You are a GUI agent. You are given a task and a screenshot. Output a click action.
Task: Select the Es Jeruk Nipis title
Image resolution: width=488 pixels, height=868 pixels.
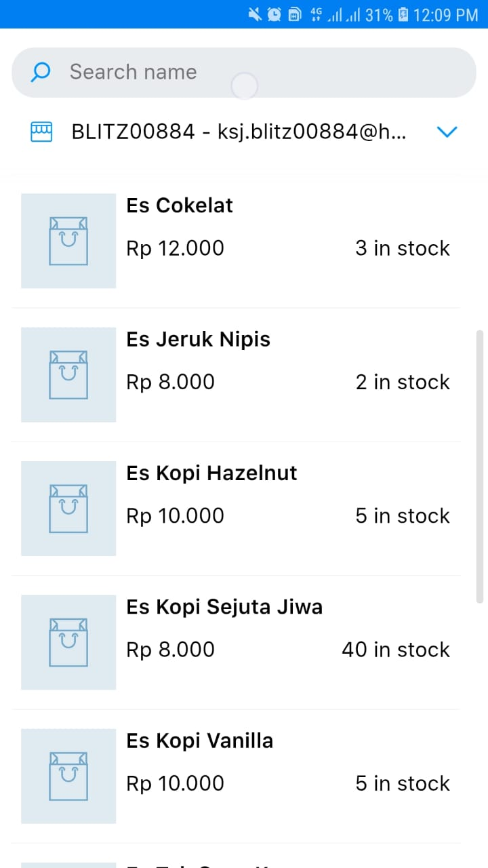(198, 339)
